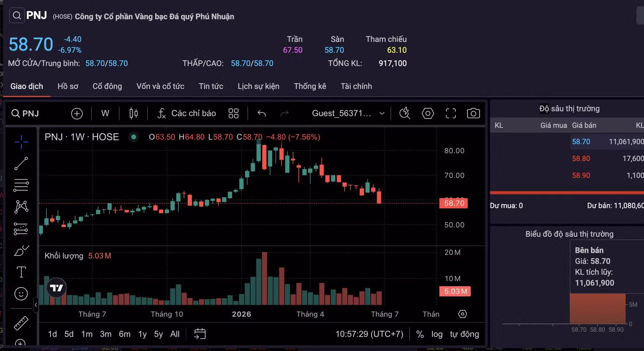Open the Tài chính tab
The width and height of the screenshot is (644, 351).
tap(356, 86)
